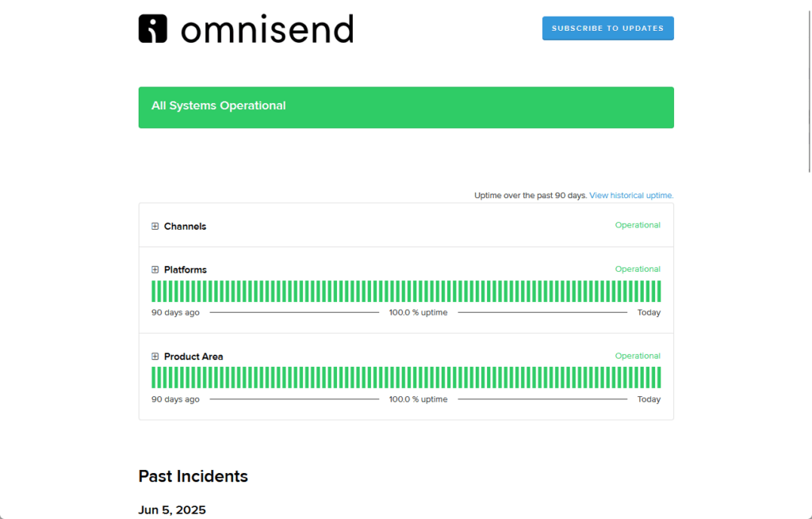Click the 100.0 % uptime under Product Area
Viewport: 812px width, 519px height.
[419, 399]
